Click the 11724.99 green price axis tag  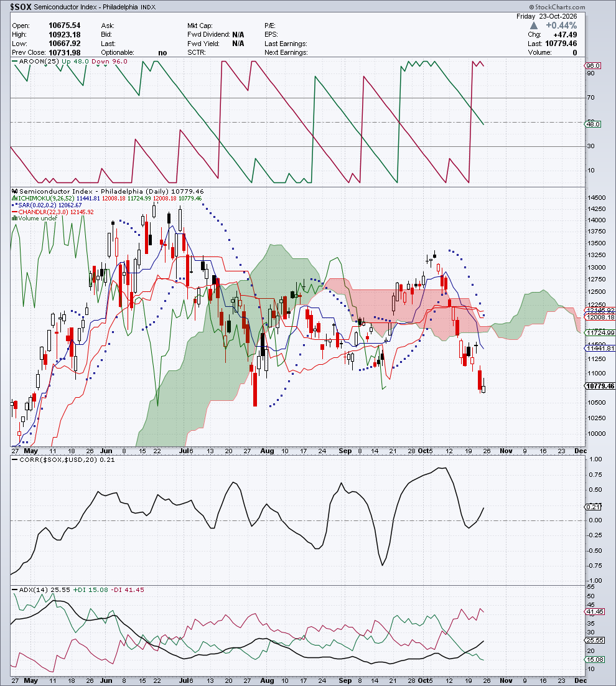pos(600,332)
